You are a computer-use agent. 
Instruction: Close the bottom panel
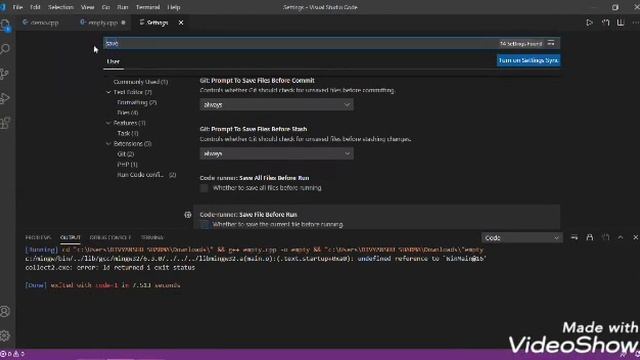pos(636,237)
